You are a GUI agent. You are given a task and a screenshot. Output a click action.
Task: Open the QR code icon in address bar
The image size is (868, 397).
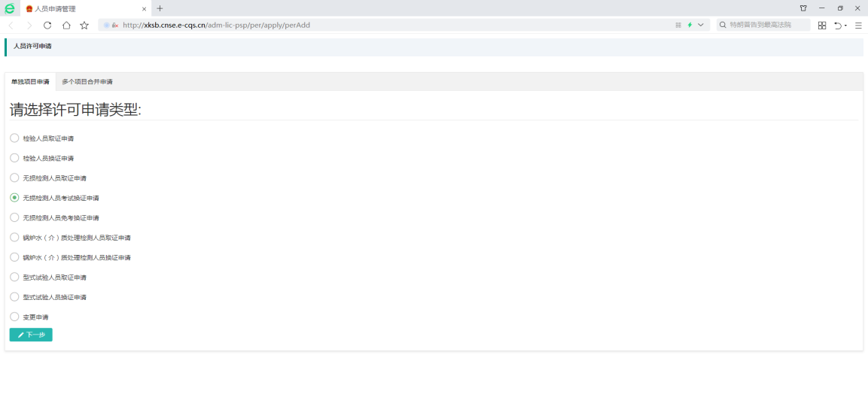[x=678, y=26]
